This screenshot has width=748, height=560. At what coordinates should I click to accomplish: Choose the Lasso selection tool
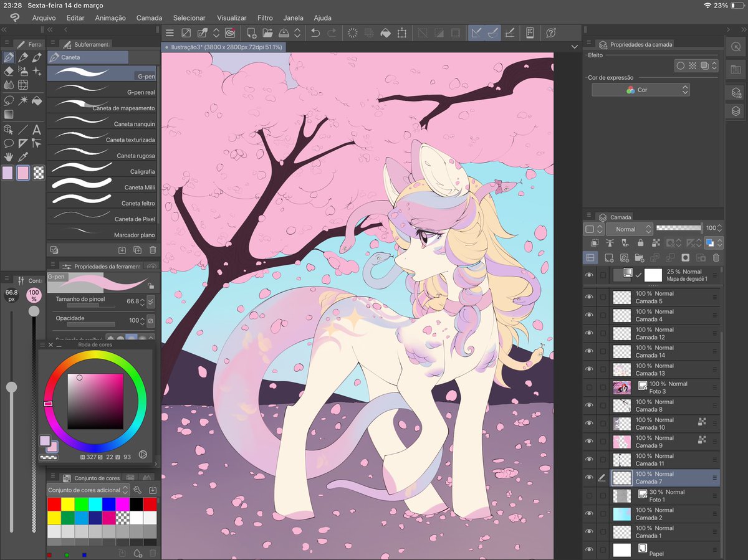(x=9, y=100)
